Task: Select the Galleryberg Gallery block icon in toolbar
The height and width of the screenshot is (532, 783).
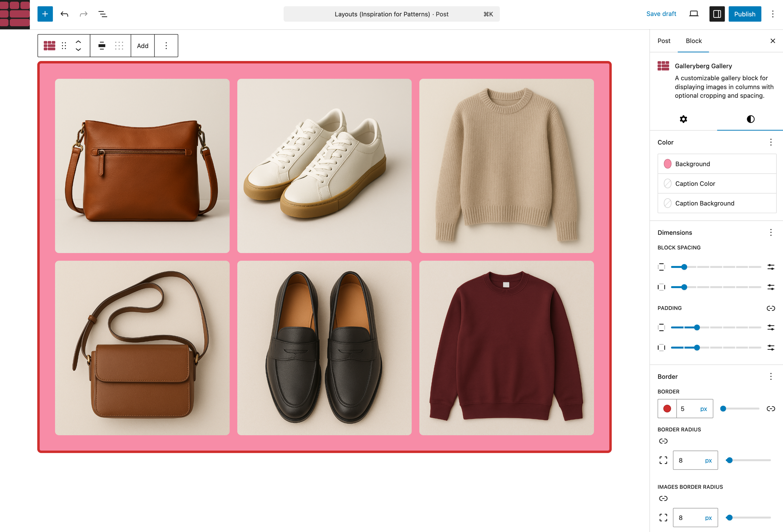Action: (49, 45)
